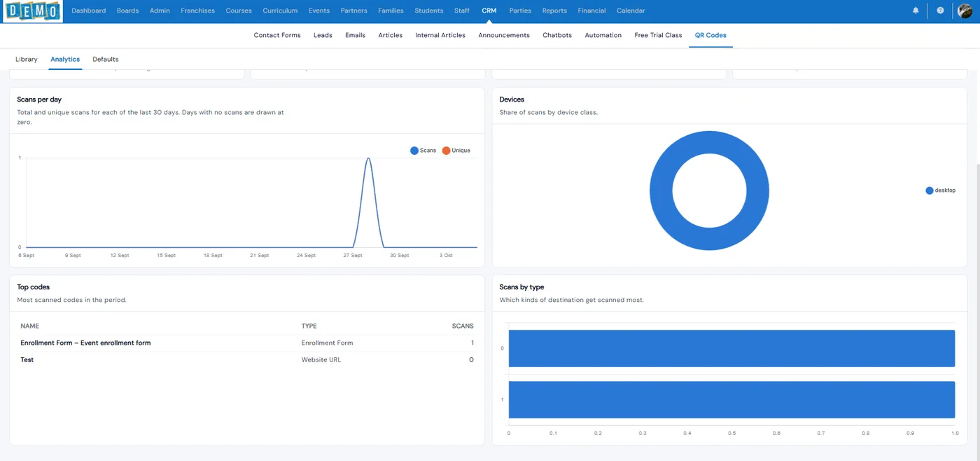This screenshot has width=980, height=461.
Task: Click the Scans per day heading
Action: click(x=39, y=99)
